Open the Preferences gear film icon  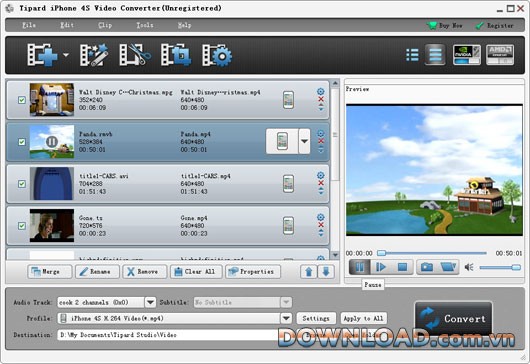(217, 54)
